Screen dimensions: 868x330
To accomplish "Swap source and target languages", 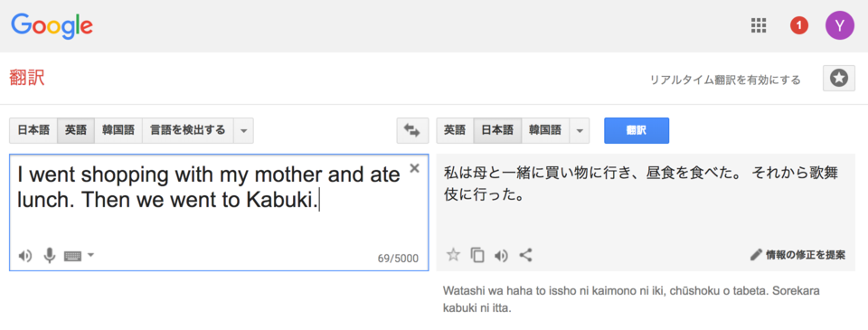I will click(x=412, y=131).
